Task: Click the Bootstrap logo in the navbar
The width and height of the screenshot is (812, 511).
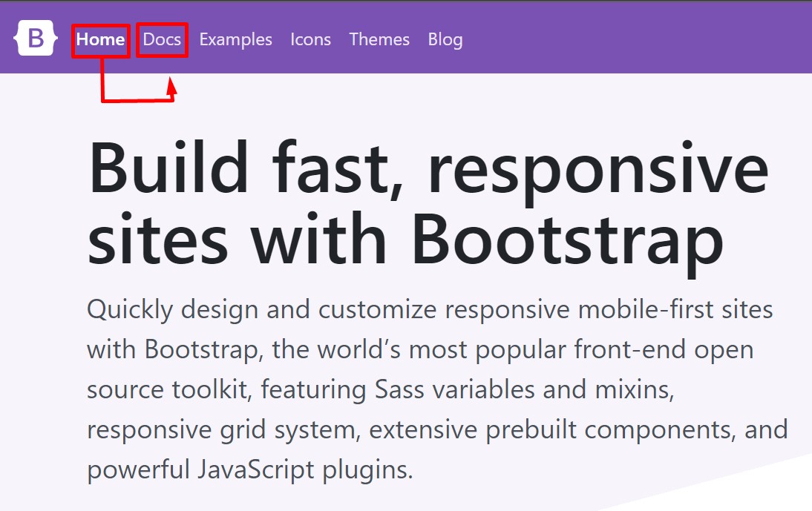Action: click(x=36, y=39)
